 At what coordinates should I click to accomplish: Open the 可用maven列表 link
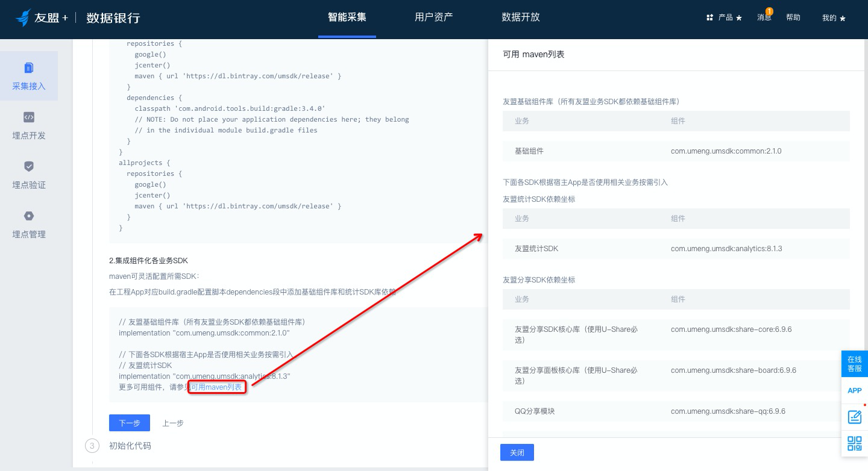217,387
